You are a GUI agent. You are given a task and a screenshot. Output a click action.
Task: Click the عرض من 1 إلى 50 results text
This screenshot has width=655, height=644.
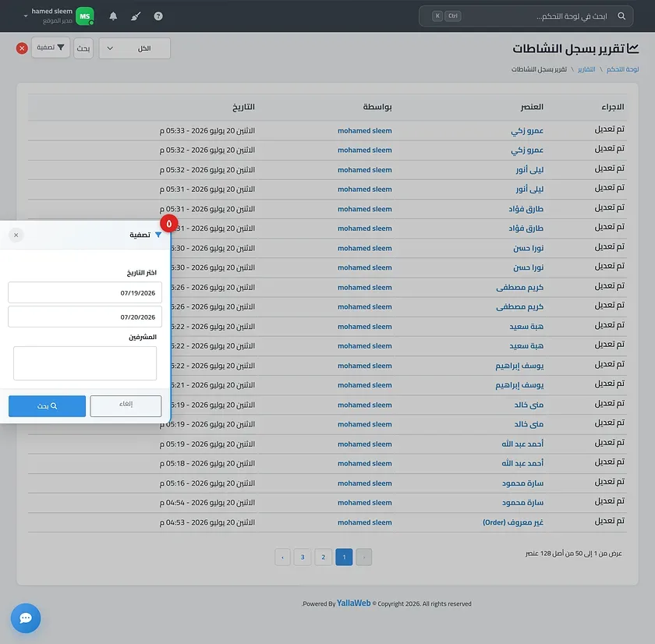point(574,554)
